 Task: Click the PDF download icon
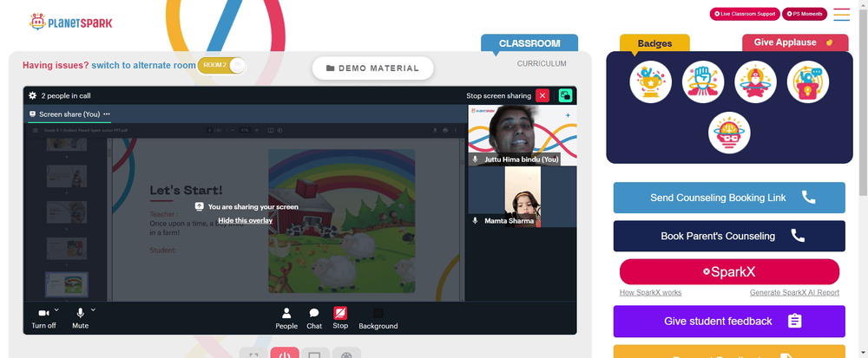click(x=435, y=130)
